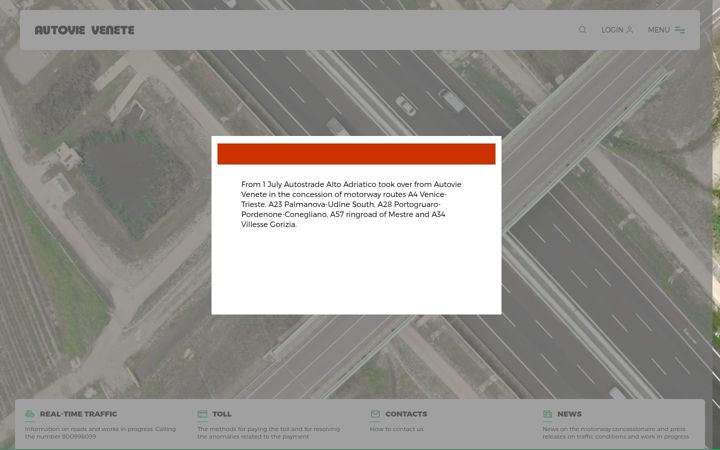
Task: Click the hamburger lines icon beside MENU
Action: pos(680,30)
